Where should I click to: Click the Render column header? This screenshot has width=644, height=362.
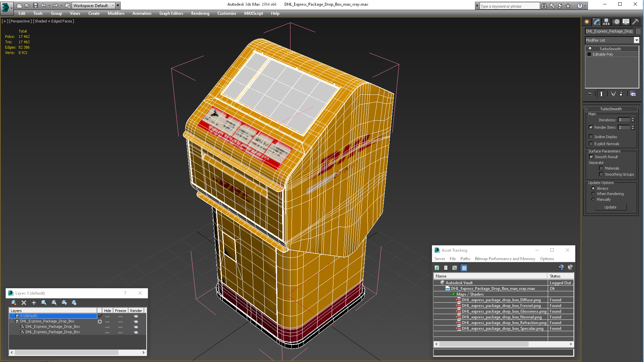[x=136, y=311]
